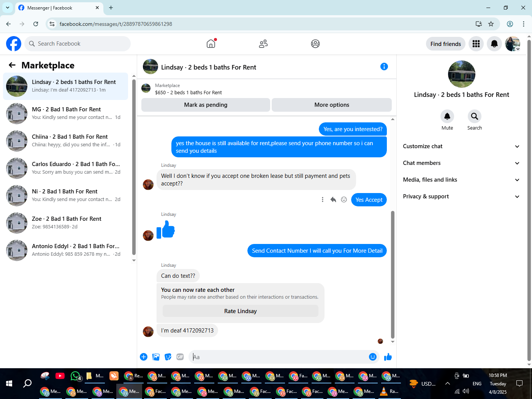Attach a photo or file

[156, 357]
